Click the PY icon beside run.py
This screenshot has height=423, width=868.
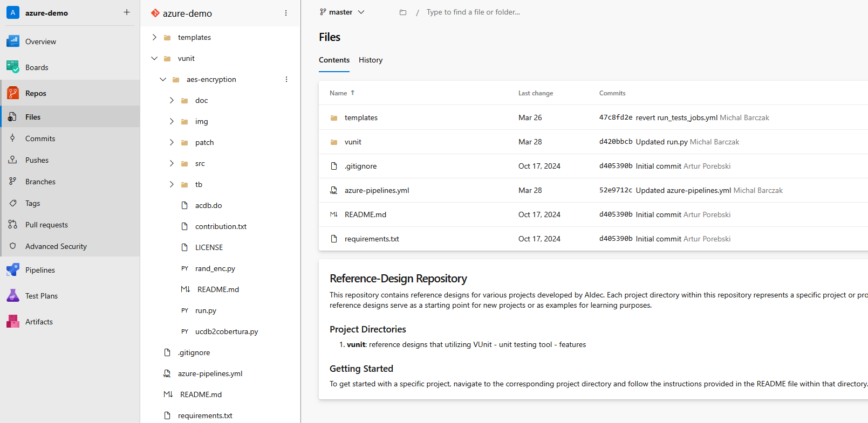(185, 310)
